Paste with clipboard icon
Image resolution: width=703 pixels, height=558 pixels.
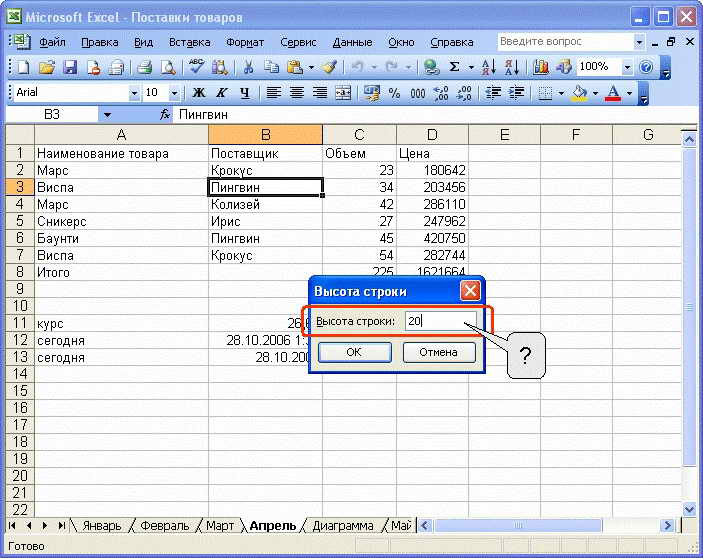[294, 67]
